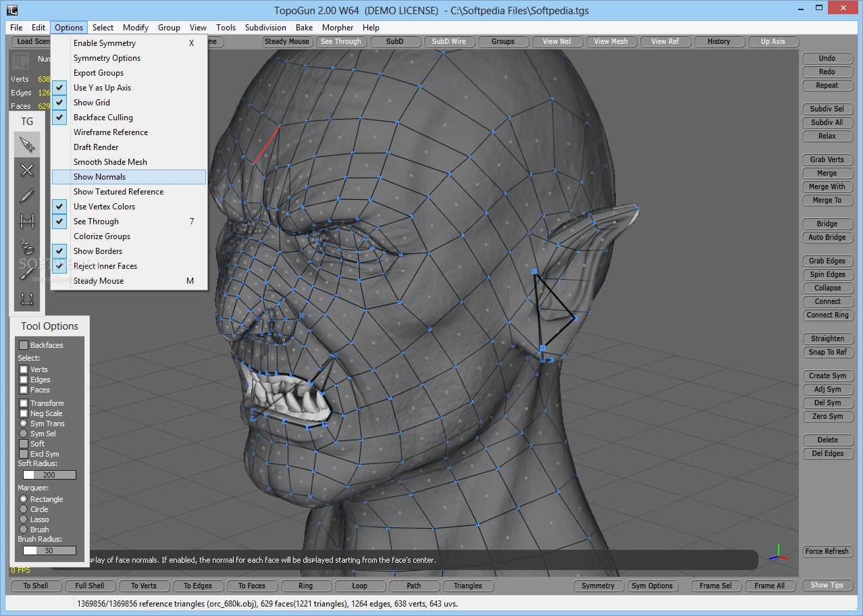Click the Connect Ring button
Screen dimensions: 863x616
point(827,315)
